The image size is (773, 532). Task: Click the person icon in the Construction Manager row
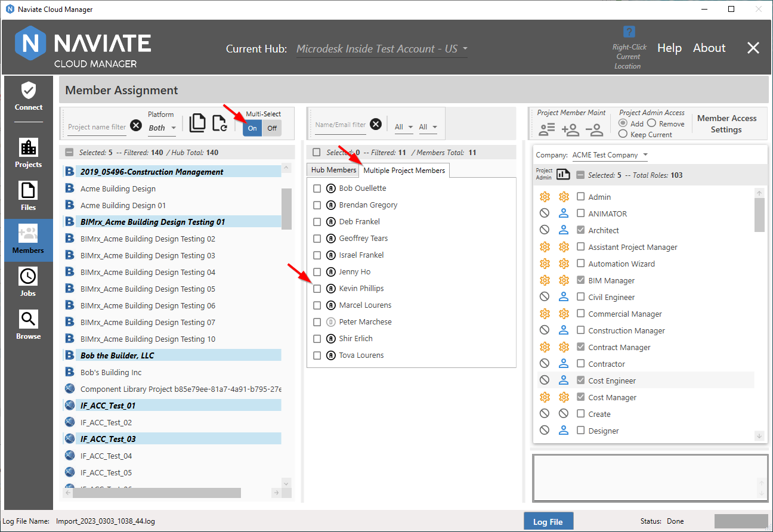coord(564,330)
